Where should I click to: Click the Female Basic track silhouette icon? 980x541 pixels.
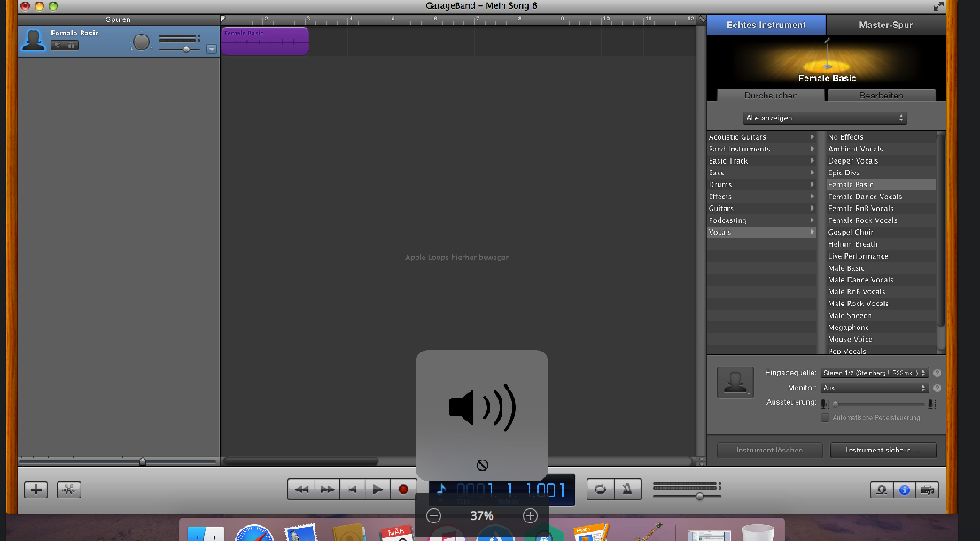(33, 41)
